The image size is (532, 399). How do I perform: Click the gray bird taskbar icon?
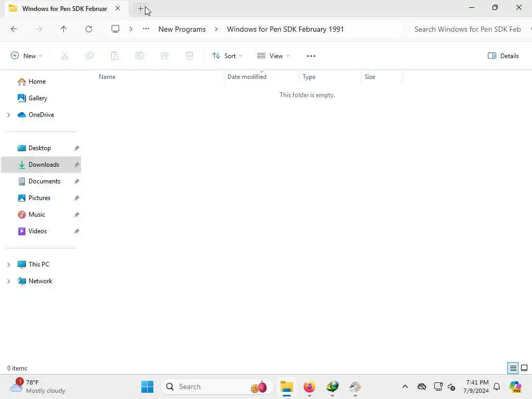click(355, 387)
